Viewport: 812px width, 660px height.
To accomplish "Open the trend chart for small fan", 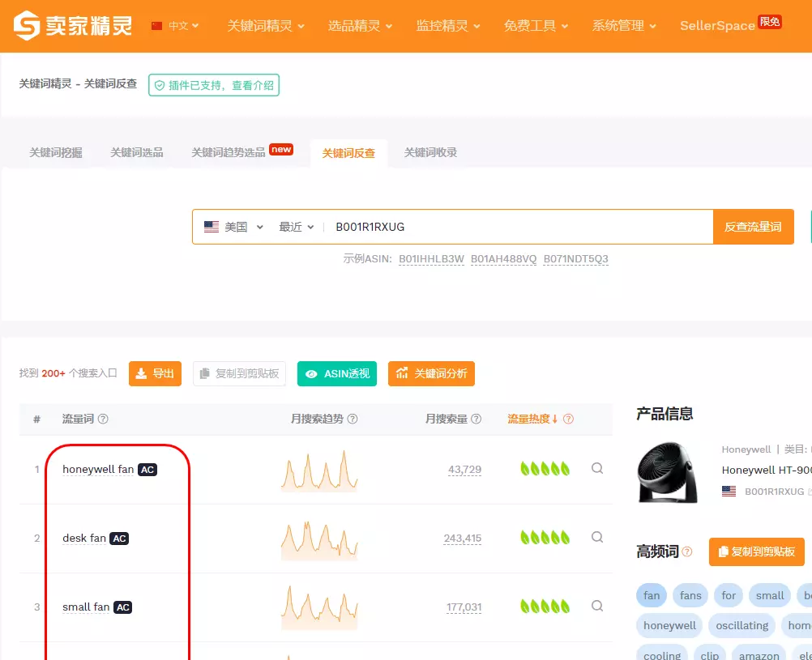I will point(319,607).
